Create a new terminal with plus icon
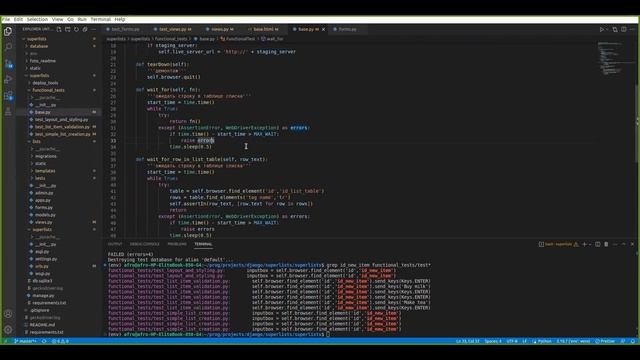The height and width of the screenshot is (360, 640). (584, 244)
